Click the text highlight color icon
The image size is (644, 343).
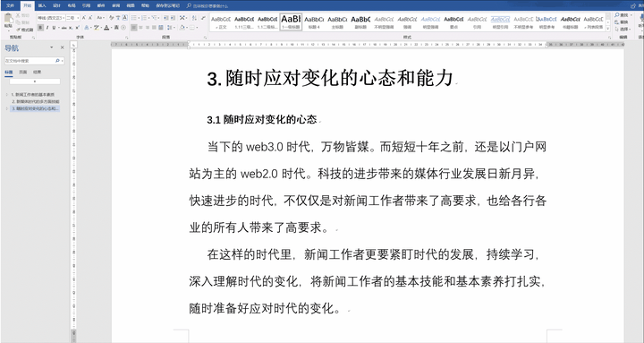pos(97,28)
